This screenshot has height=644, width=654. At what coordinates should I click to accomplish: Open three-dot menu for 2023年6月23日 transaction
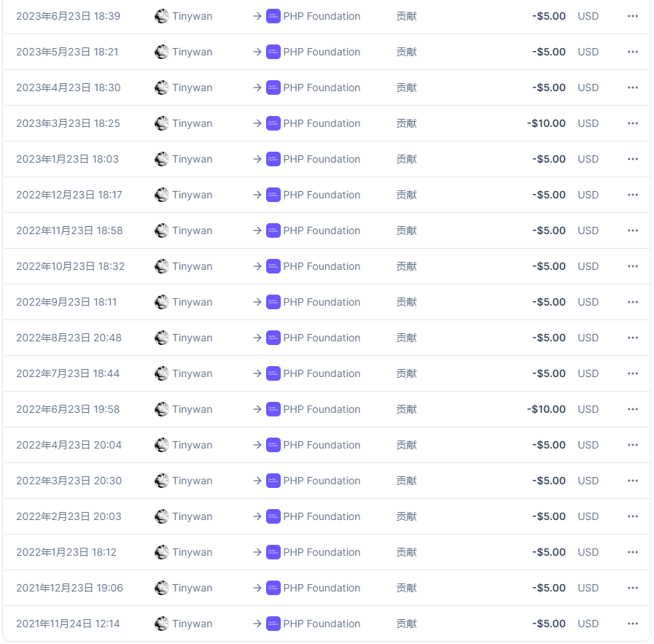(632, 16)
